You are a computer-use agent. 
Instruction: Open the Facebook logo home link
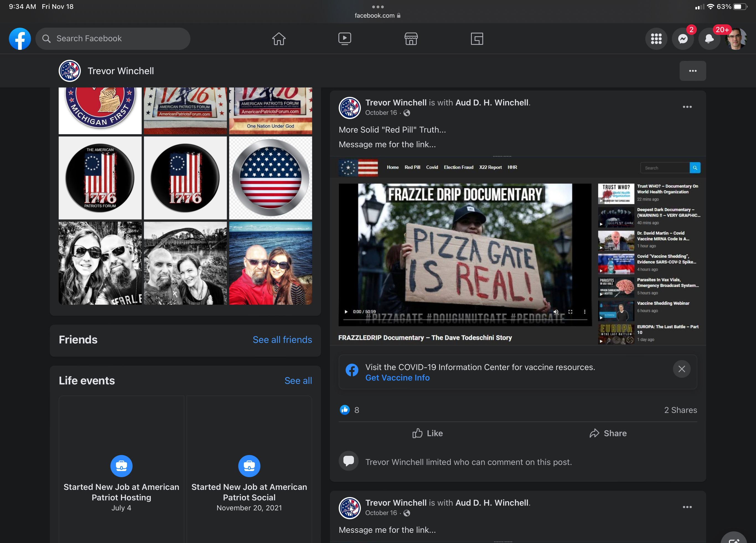pyautogui.click(x=20, y=39)
